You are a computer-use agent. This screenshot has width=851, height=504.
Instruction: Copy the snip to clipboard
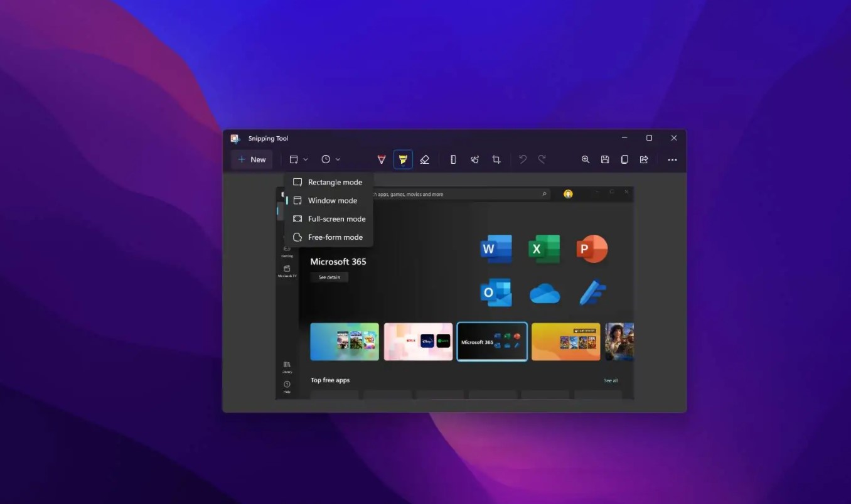[x=624, y=159]
